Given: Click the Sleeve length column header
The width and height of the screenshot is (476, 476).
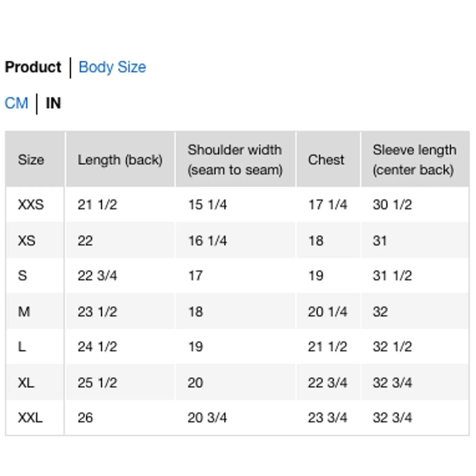Looking at the screenshot, I should [414, 160].
